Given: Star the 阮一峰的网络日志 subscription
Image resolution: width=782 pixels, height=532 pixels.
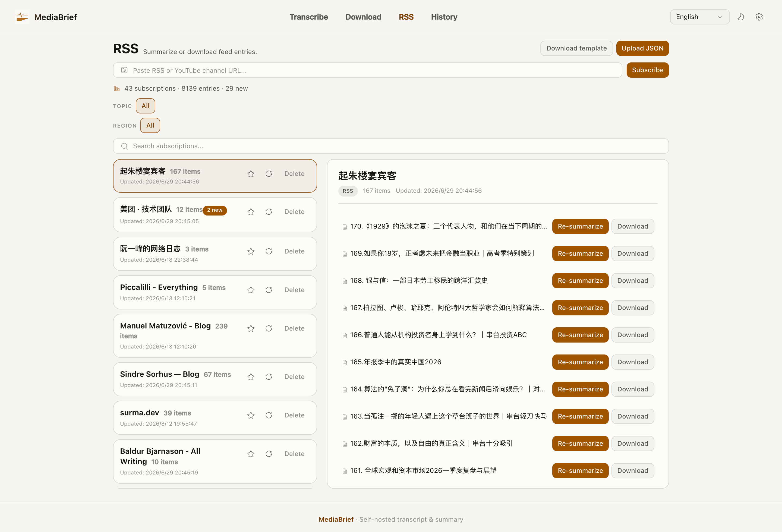Looking at the screenshot, I should (x=251, y=251).
